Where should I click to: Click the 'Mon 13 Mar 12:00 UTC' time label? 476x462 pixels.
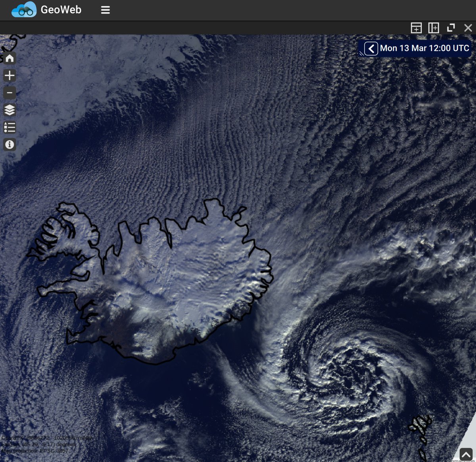pyautogui.click(x=424, y=48)
